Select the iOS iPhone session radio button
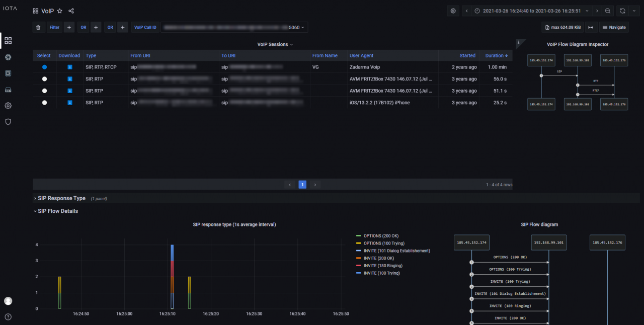 click(x=44, y=103)
